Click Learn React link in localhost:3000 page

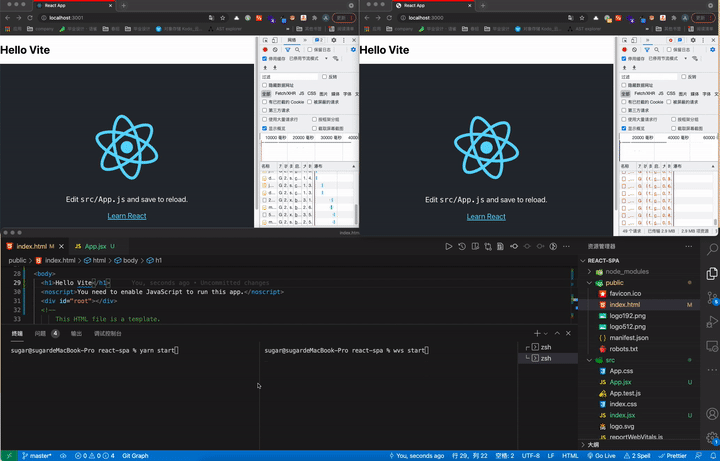(x=486, y=217)
